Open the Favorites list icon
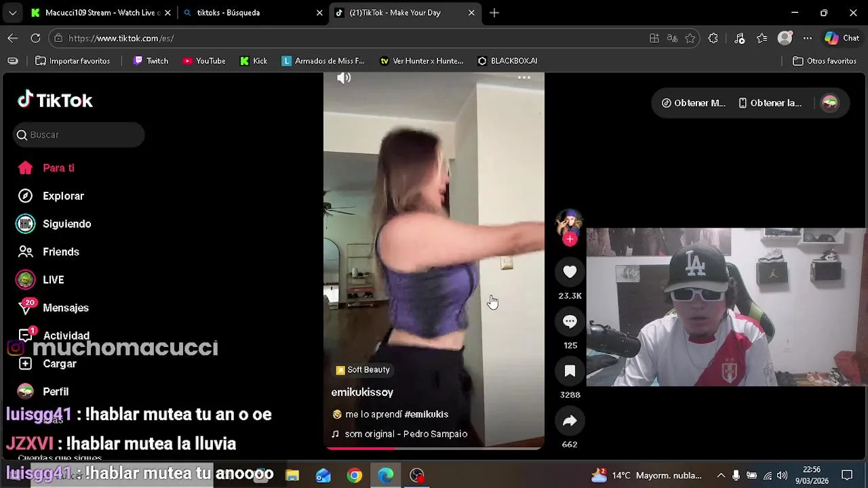Screen dimensions: 868x488 pos(762,39)
